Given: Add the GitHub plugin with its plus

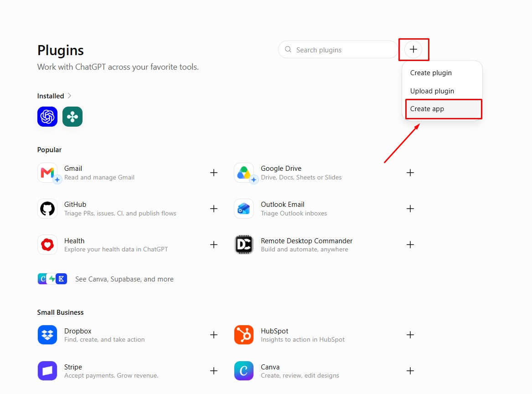Looking at the screenshot, I should [214, 209].
